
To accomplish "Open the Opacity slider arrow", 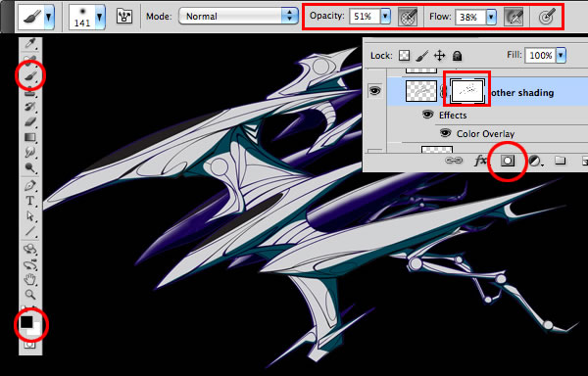I will pyautogui.click(x=385, y=17).
